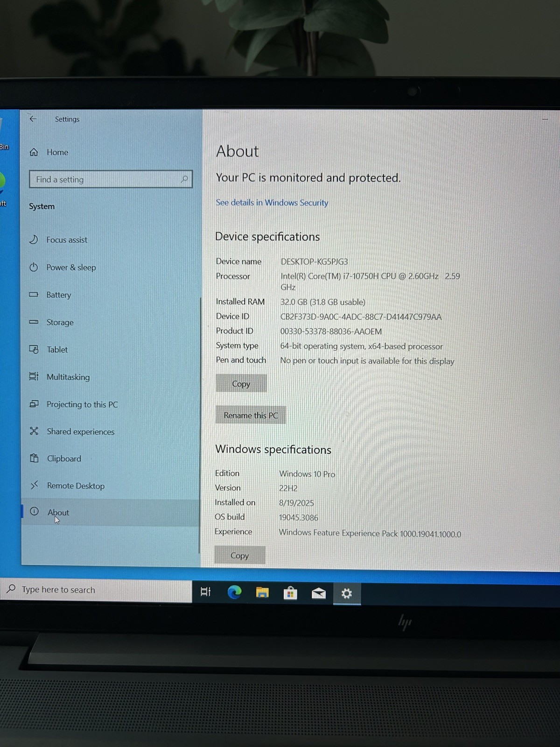
Task: Open Task View from the taskbar
Action: [205, 592]
